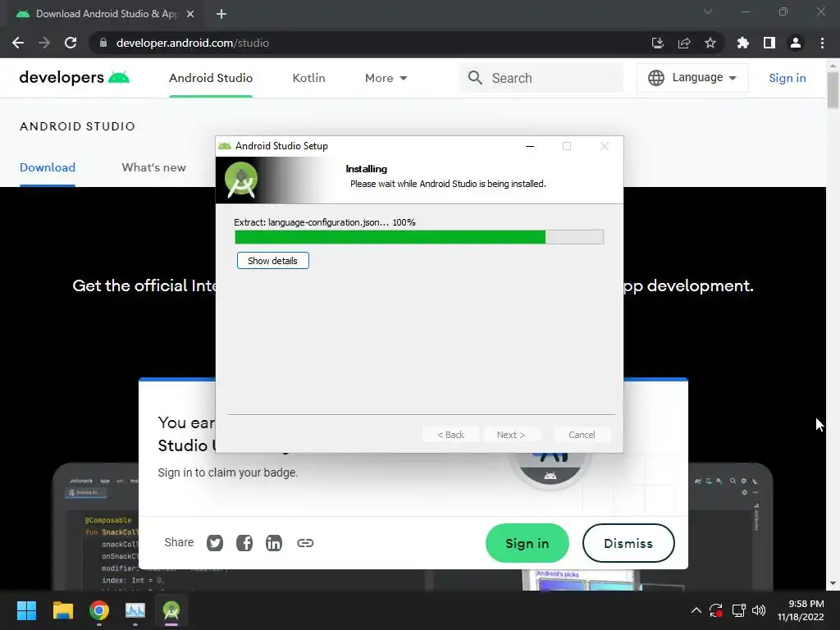This screenshot has width=840, height=630.
Task: Dismiss the badge notification card
Action: coord(628,543)
